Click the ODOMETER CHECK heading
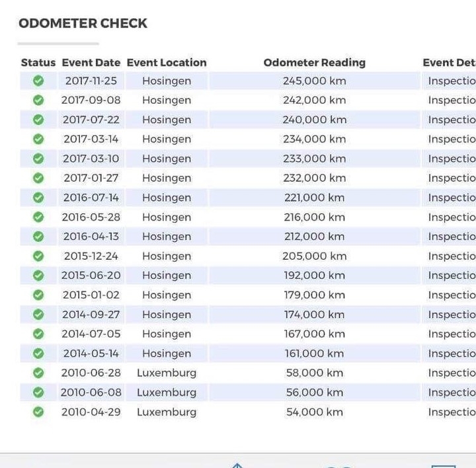The height and width of the screenshot is (468, 476). click(x=83, y=23)
